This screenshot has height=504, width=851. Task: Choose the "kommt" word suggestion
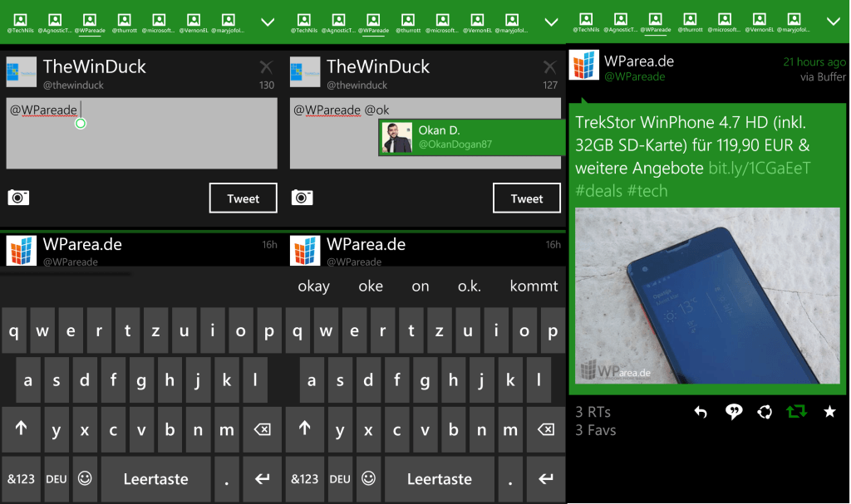pos(534,286)
